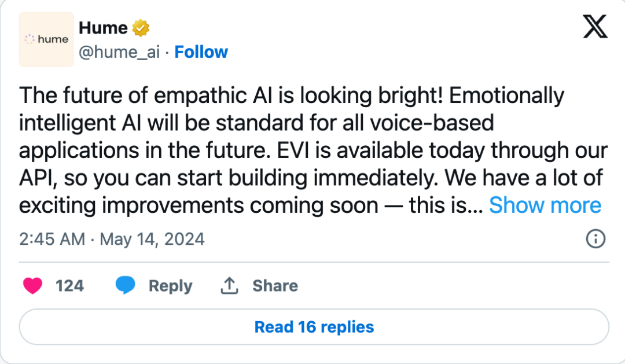
Task: Follow the Hume account
Action: 201,52
